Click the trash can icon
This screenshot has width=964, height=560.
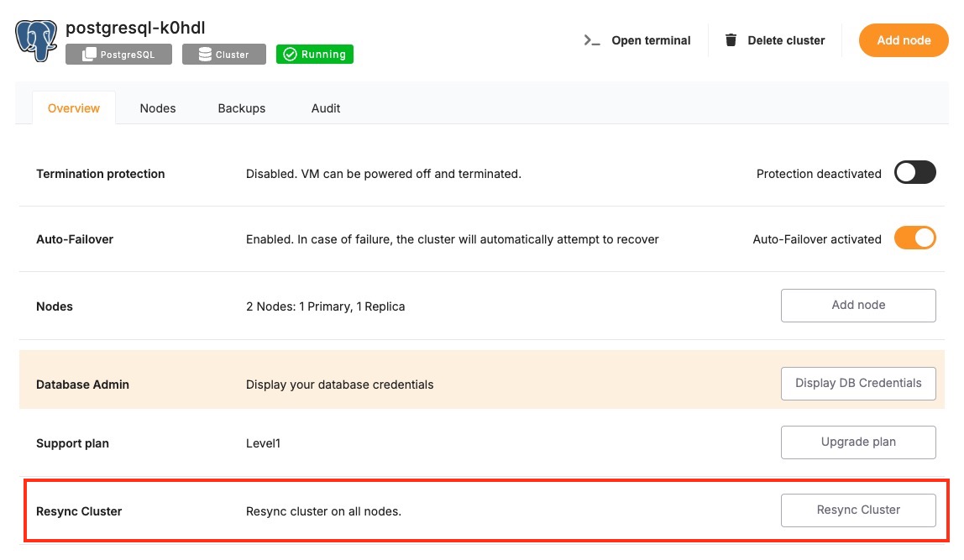[x=731, y=40]
